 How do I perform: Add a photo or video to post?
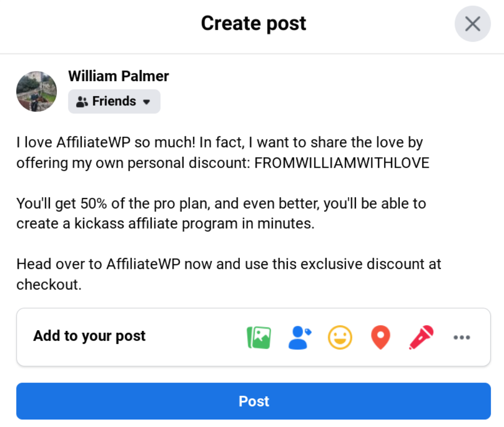click(x=259, y=337)
